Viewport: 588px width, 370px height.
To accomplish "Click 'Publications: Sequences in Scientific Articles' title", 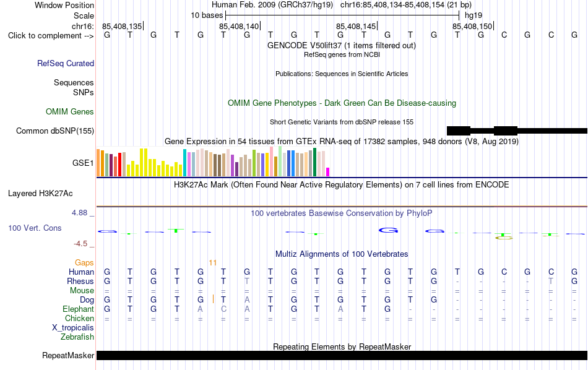I will pyautogui.click(x=342, y=74).
